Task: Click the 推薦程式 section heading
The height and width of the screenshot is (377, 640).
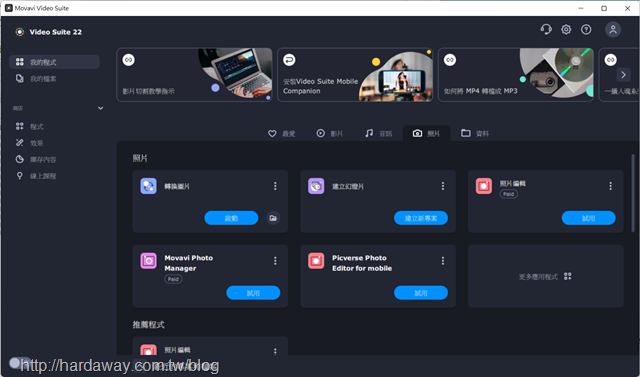Action: coord(149,325)
